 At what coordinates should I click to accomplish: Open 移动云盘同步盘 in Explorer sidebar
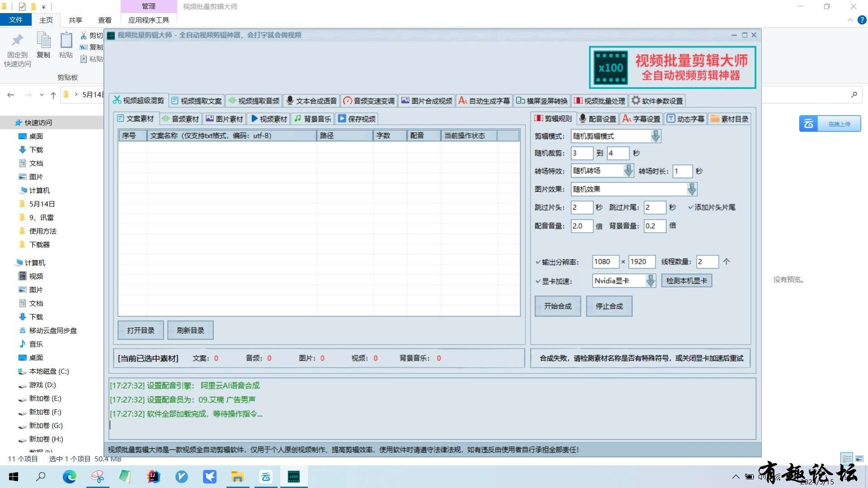[52, 330]
